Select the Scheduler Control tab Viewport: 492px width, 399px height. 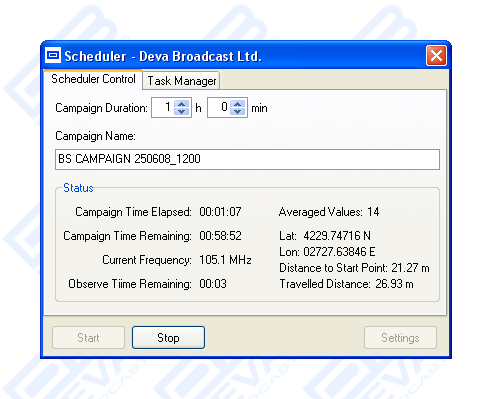point(93,79)
